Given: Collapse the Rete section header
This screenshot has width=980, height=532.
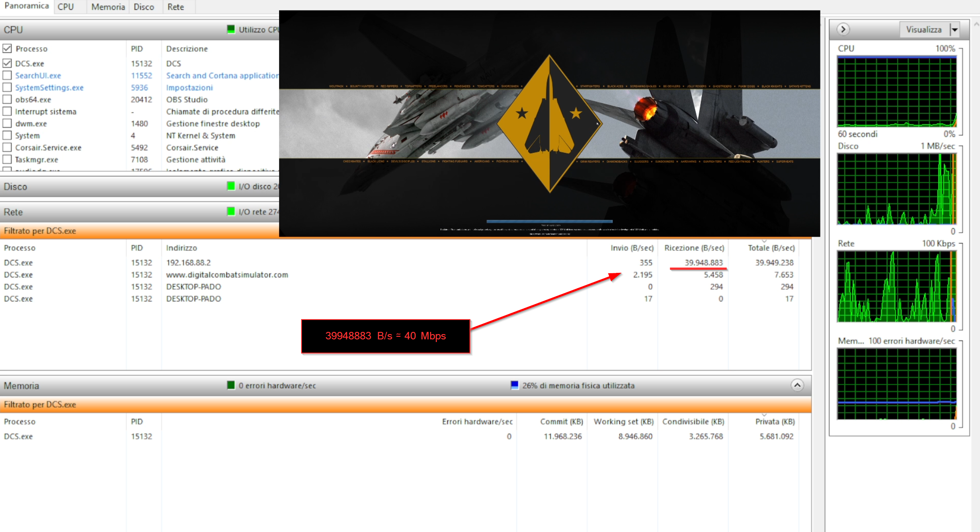Looking at the screenshot, I should 139,212.
